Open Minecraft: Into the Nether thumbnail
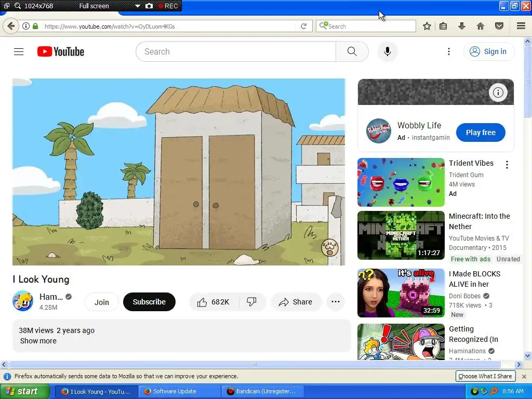 coord(401,235)
